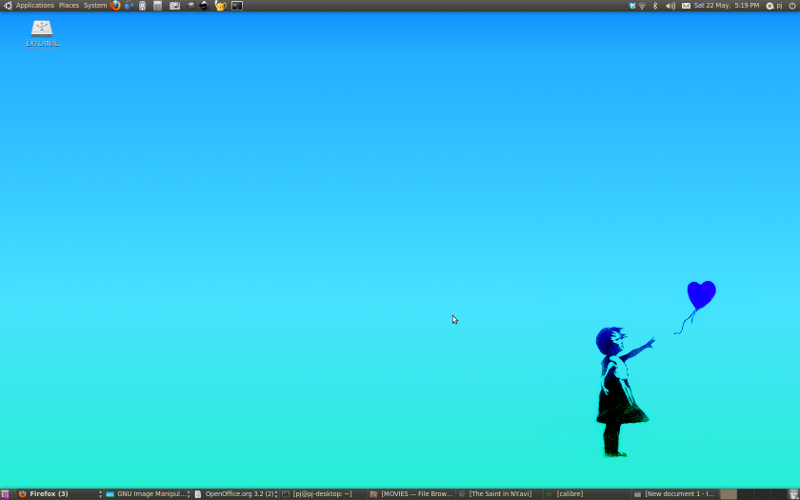Click the blue Pidgin-style launcher icon

pos(129,6)
